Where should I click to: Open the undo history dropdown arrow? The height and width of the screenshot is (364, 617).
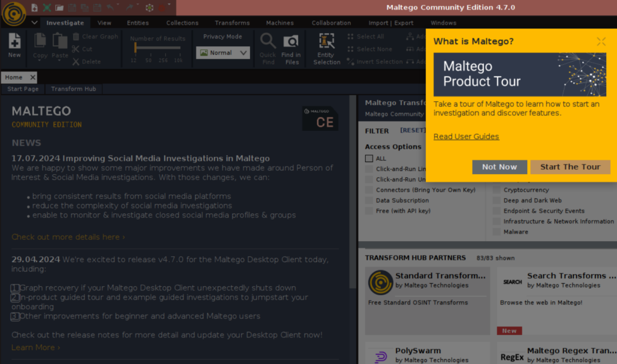118,5
